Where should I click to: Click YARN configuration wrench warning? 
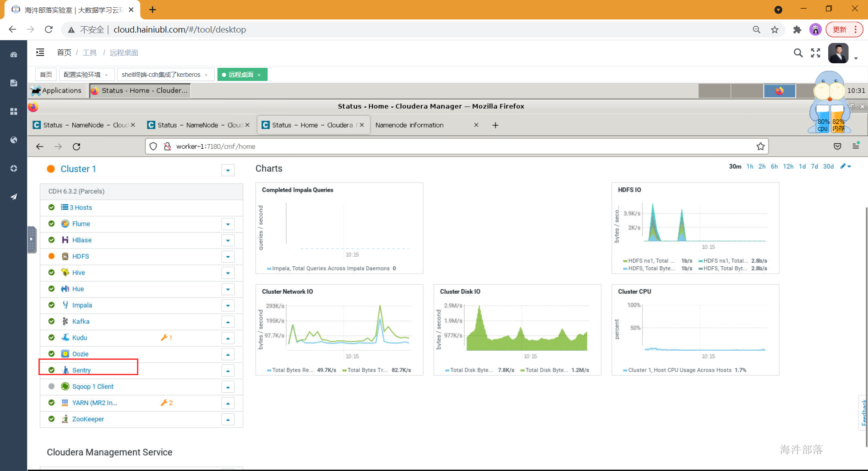click(x=166, y=403)
